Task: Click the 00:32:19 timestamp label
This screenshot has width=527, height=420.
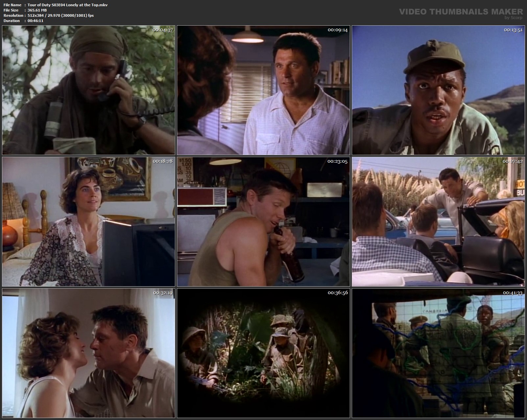Action: pyautogui.click(x=163, y=292)
